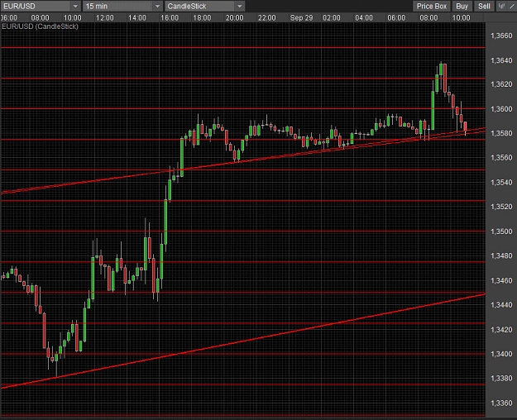This screenshot has width=517, height=420.
Task: Click the EUR/USD (CandleStick) chart title
Action: (40, 26)
